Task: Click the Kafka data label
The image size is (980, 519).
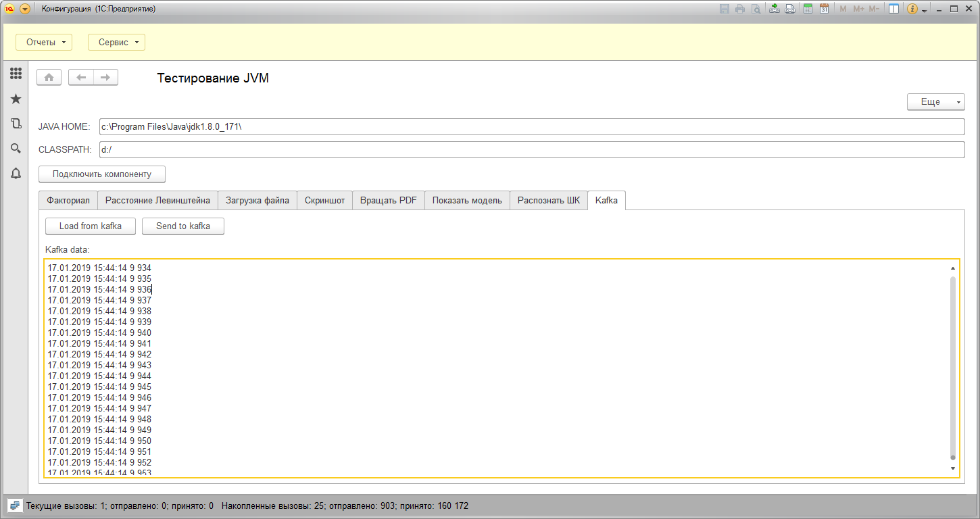Action: [x=68, y=250]
